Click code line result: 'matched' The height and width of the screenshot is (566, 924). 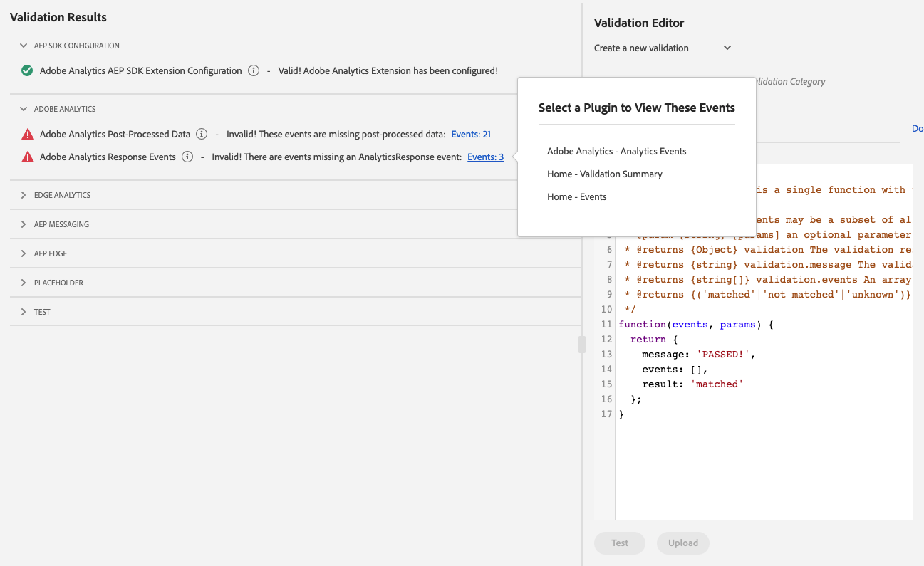pyautogui.click(x=692, y=384)
